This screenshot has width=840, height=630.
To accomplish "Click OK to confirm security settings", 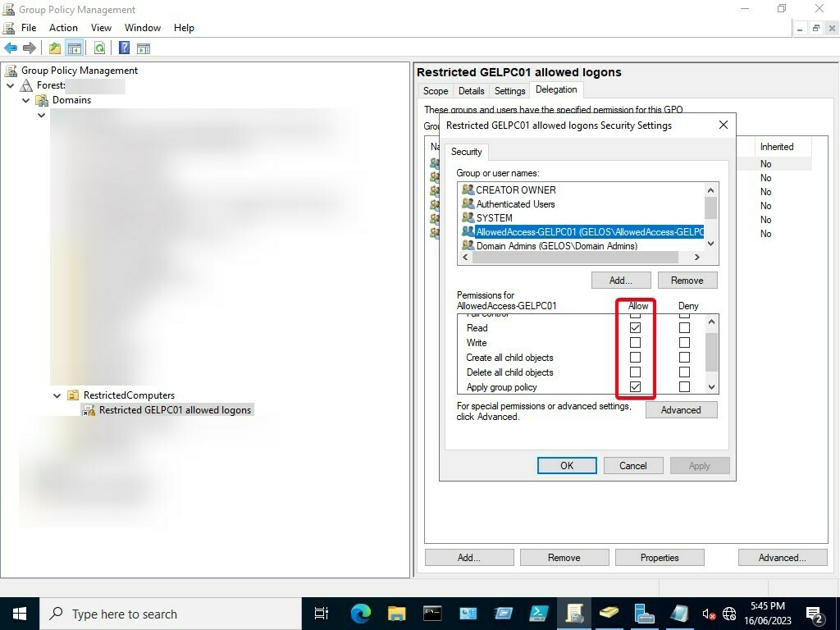I will [x=567, y=465].
